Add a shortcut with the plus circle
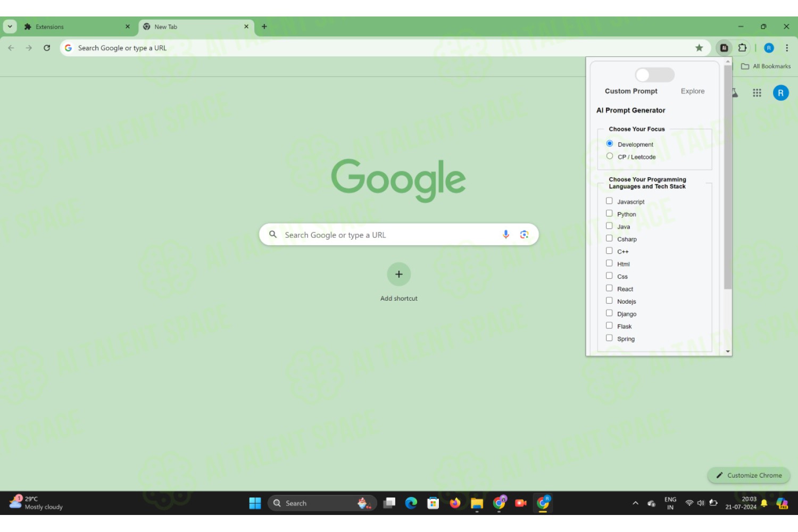The height and width of the screenshot is (532, 798). click(399, 275)
